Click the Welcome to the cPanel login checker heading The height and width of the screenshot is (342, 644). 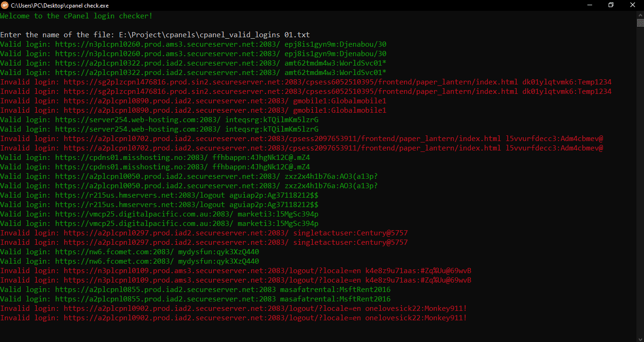click(75, 16)
